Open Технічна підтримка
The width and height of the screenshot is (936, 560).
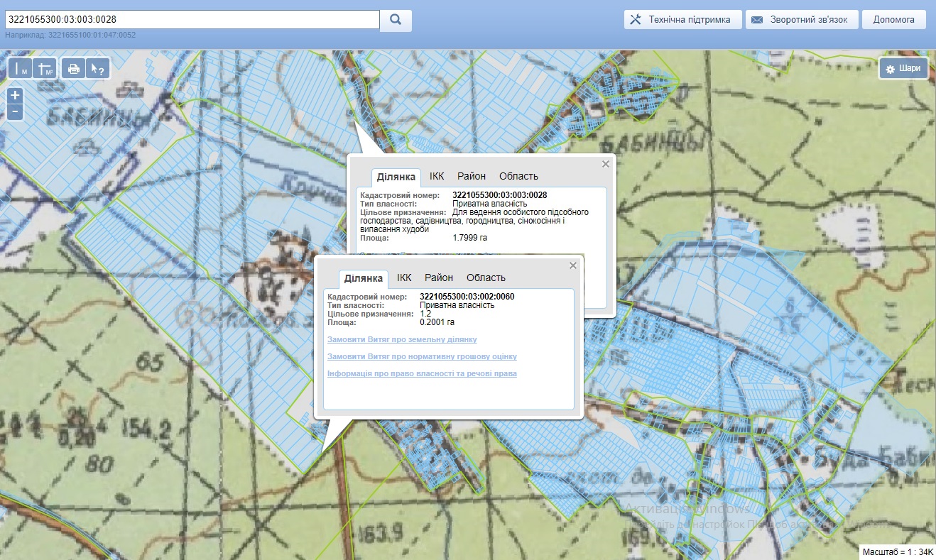pos(683,19)
